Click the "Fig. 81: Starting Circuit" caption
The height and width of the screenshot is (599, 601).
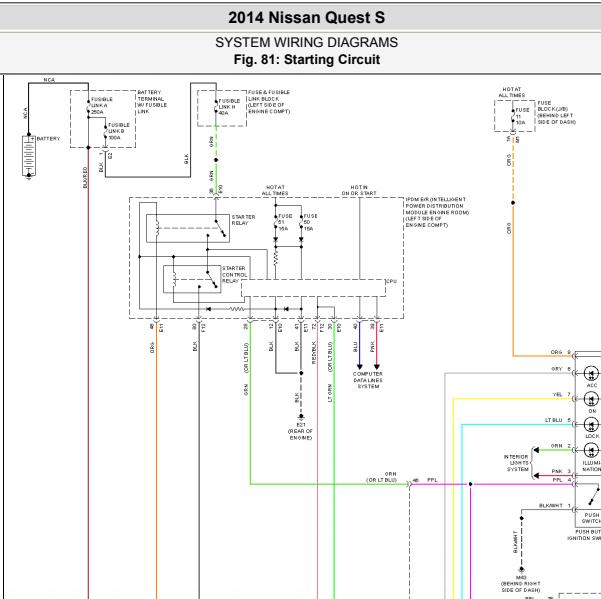coord(307,59)
